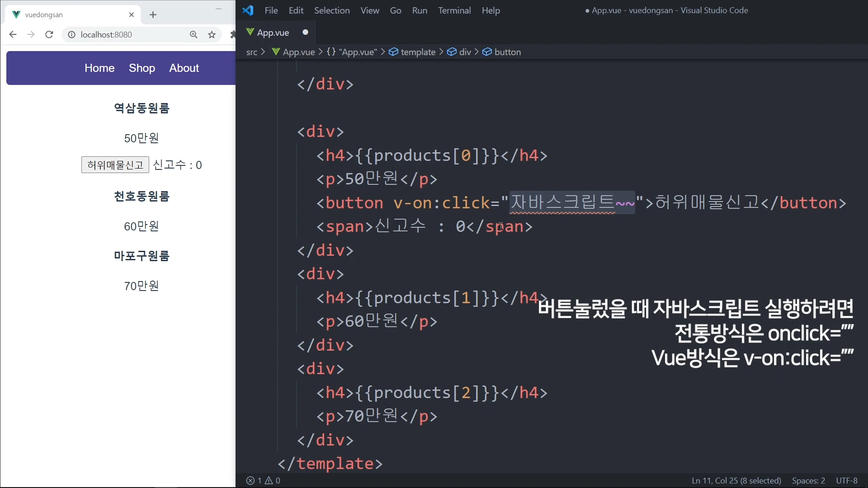This screenshot has height=488, width=868.
Task: Open the Selection menu
Action: 331,10
